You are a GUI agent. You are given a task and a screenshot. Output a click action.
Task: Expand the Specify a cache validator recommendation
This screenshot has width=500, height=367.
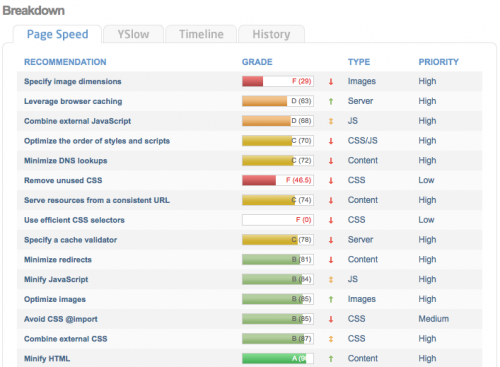(x=249, y=240)
